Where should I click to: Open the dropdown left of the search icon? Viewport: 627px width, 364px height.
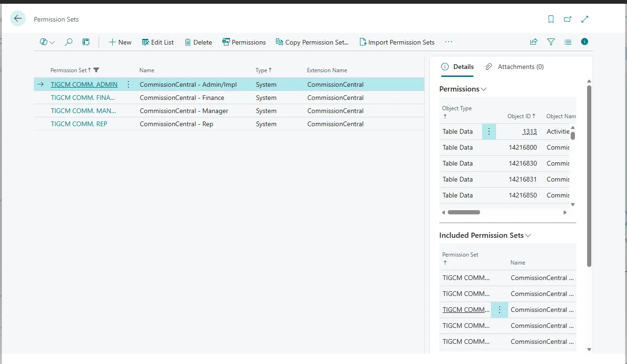coord(47,42)
